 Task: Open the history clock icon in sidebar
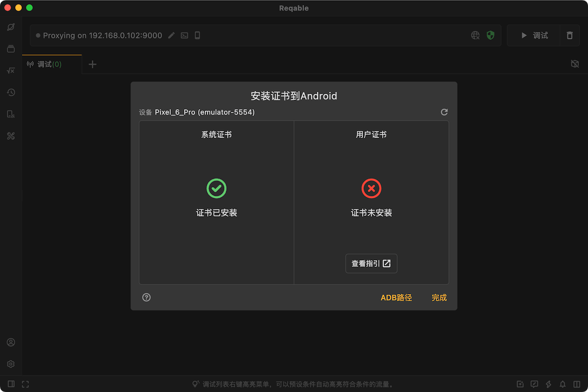(x=11, y=92)
